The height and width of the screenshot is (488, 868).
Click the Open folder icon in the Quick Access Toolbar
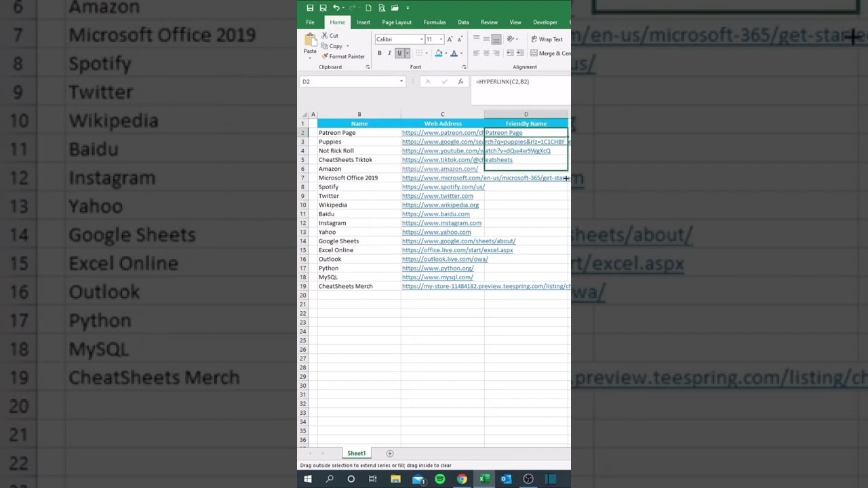[395, 8]
